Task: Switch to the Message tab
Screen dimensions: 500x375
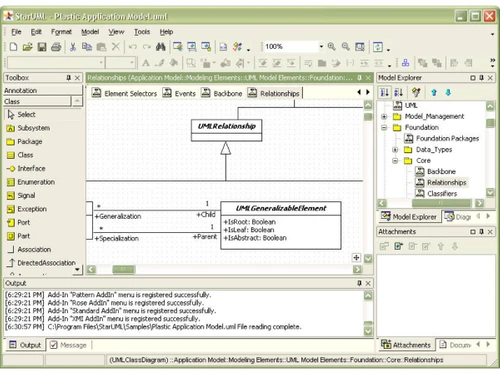Action: click(x=69, y=345)
